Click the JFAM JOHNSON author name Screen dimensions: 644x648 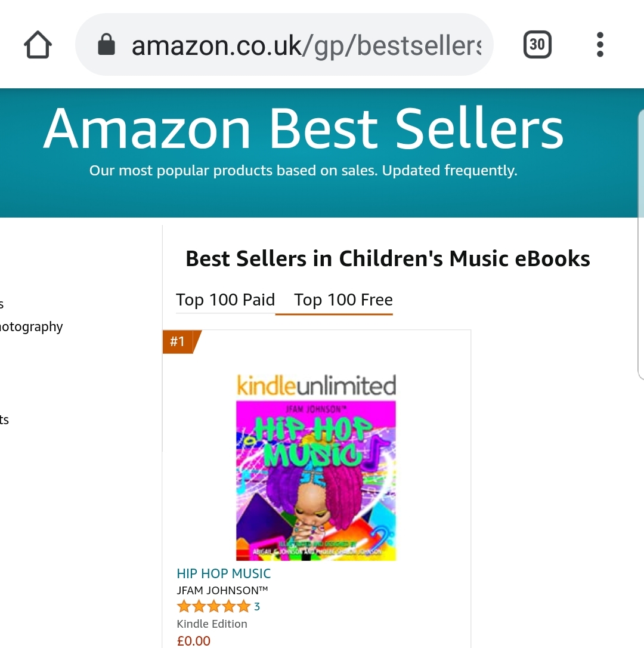pos(222,590)
